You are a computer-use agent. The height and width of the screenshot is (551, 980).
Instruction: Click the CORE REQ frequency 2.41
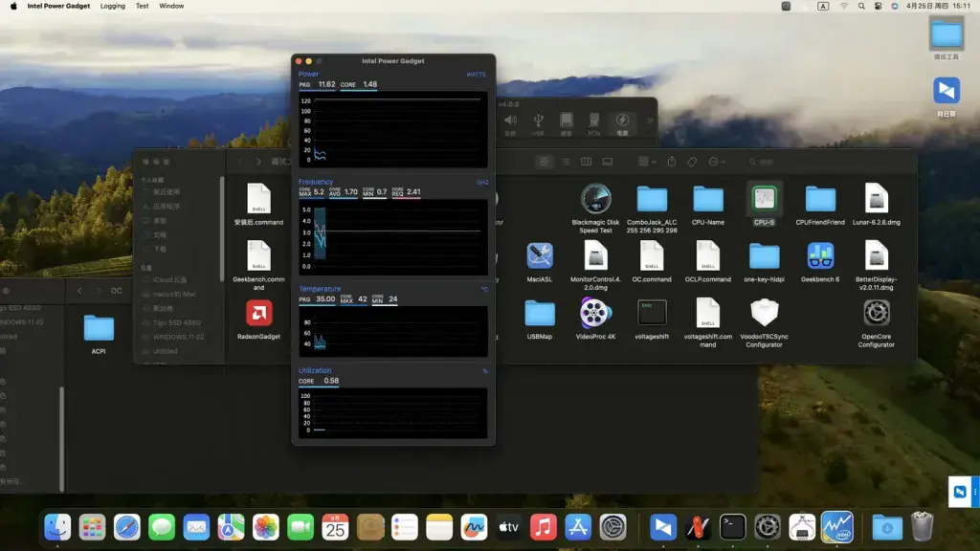click(413, 191)
